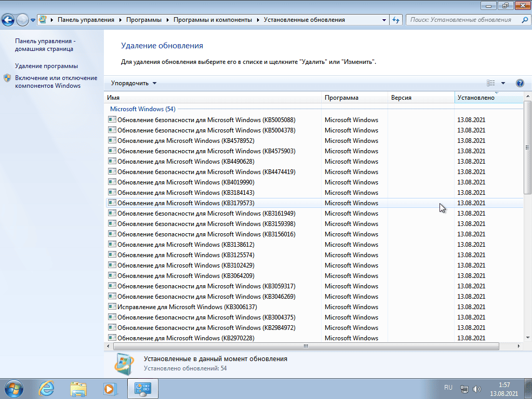The image size is (532, 399).
Task: Select update KB3184143 icon
Action: click(x=112, y=192)
